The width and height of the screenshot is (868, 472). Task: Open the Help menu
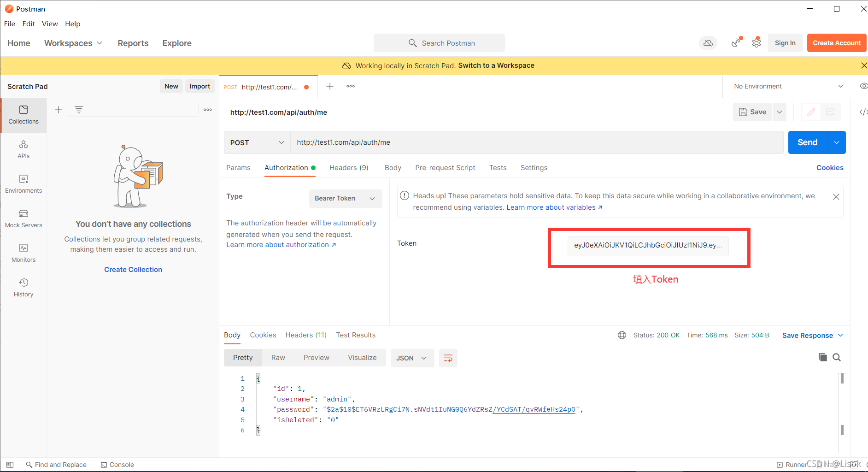(72, 24)
